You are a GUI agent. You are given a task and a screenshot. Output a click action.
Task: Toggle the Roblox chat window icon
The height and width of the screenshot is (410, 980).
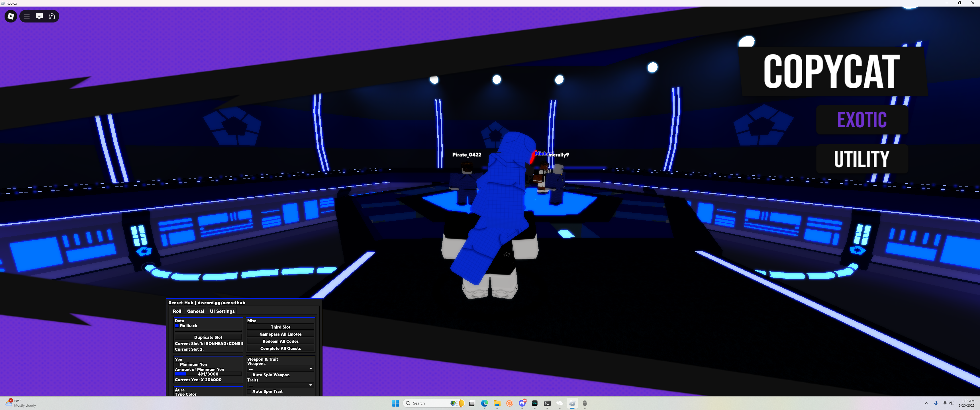pos(39,16)
